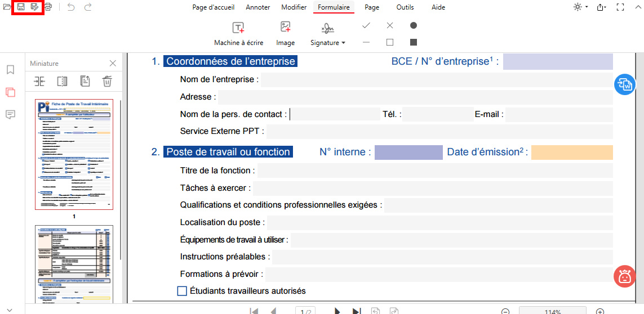Screen dimensions: 644x314
Task: Click the BCE / N° d'entreprise field
Action: [x=558, y=61]
